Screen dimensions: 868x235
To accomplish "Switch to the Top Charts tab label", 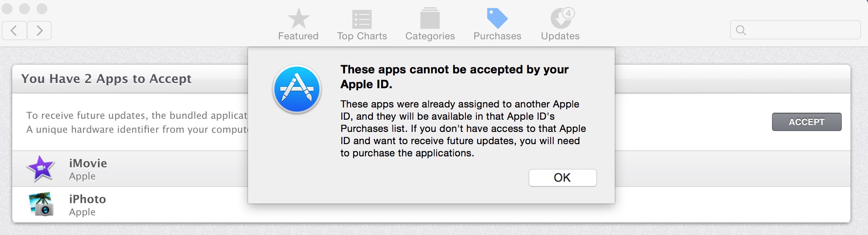I will (x=362, y=36).
